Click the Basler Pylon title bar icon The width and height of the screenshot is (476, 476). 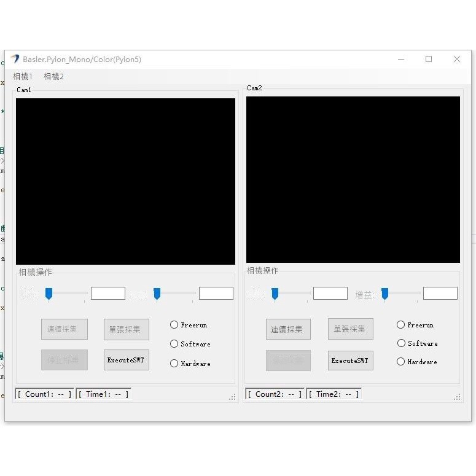click(15, 59)
